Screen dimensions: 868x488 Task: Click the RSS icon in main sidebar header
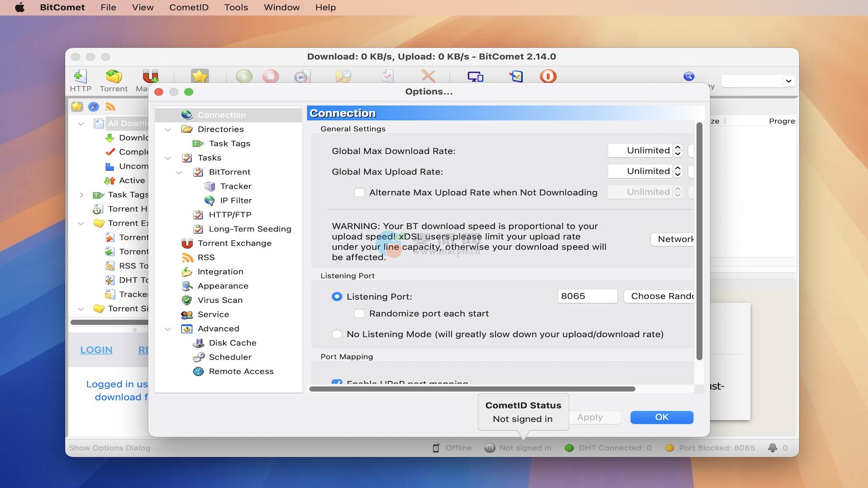point(110,107)
